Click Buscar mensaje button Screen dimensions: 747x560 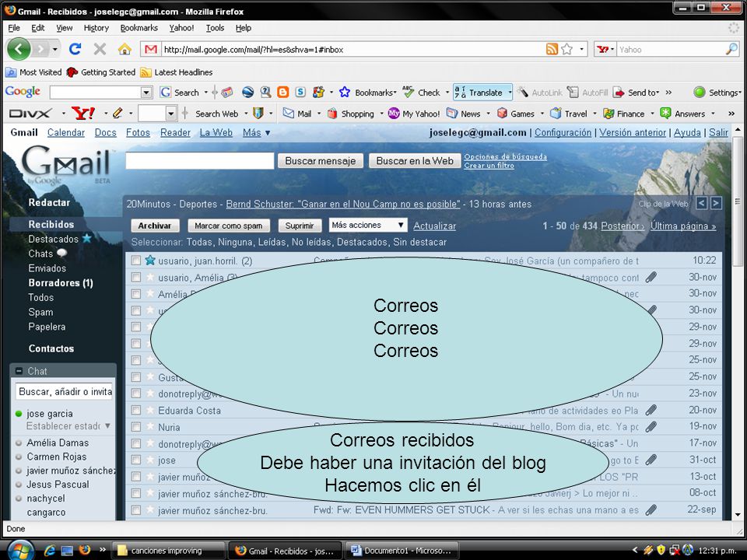click(x=320, y=160)
